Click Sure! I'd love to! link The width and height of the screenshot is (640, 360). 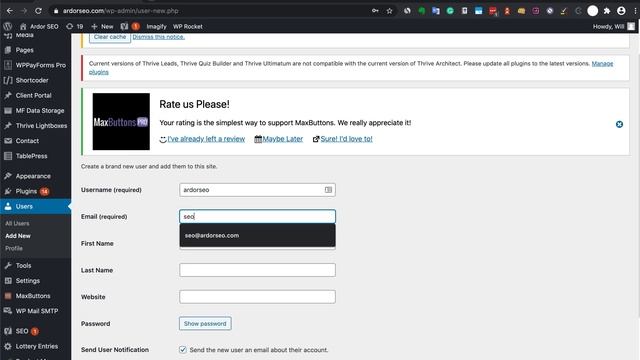pos(346,139)
